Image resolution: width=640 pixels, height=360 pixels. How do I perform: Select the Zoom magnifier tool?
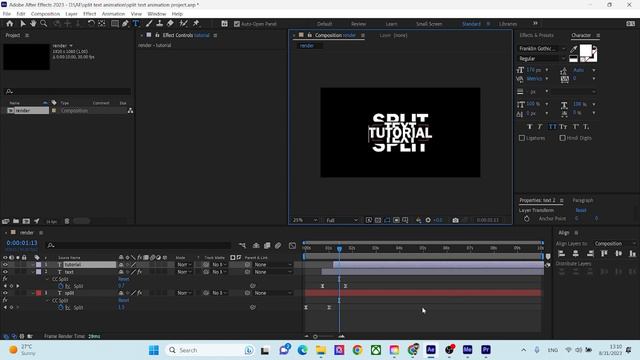point(44,24)
